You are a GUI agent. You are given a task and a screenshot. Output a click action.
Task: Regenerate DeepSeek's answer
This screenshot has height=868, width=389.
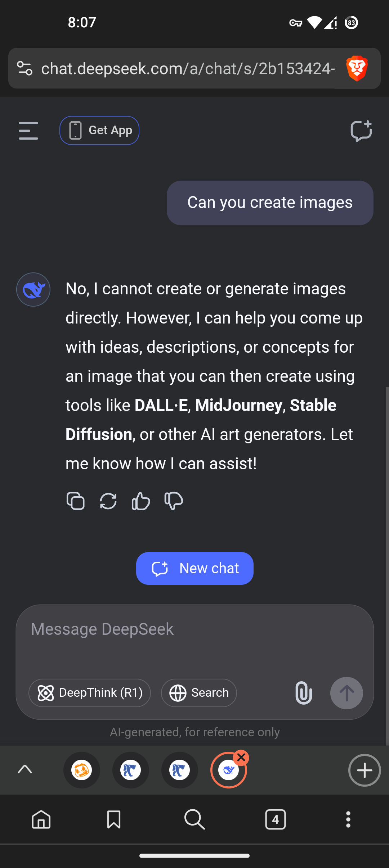pyautogui.click(x=108, y=501)
